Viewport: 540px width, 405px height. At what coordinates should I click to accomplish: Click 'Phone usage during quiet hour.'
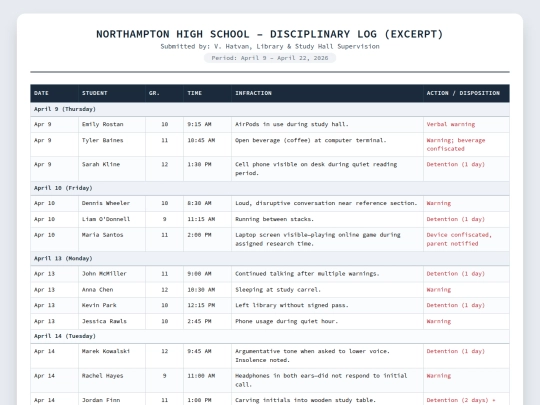pos(287,321)
